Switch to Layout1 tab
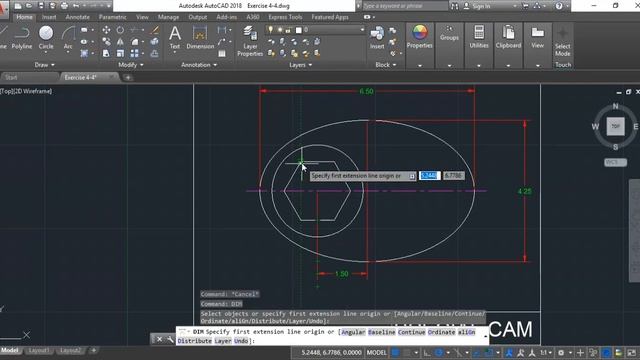 click(39, 350)
